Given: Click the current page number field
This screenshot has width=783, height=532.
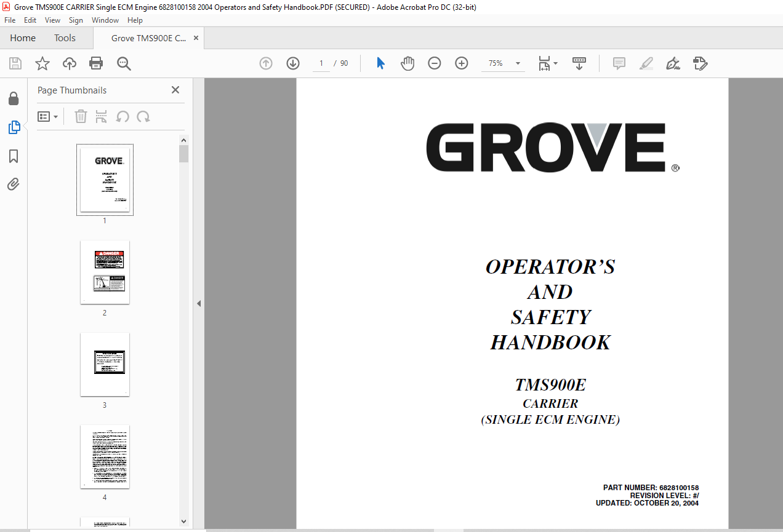Looking at the screenshot, I should click(321, 63).
